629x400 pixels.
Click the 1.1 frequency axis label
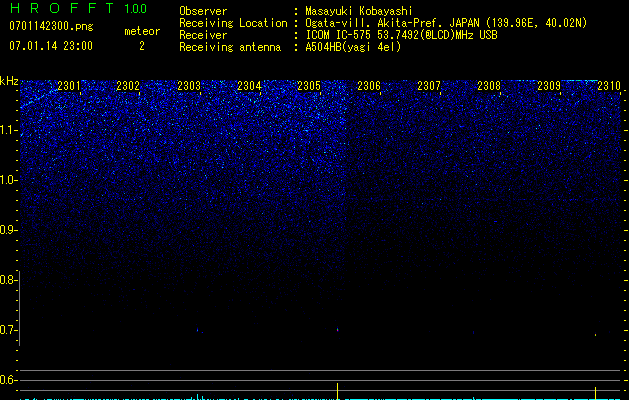pyautogui.click(x=9, y=130)
